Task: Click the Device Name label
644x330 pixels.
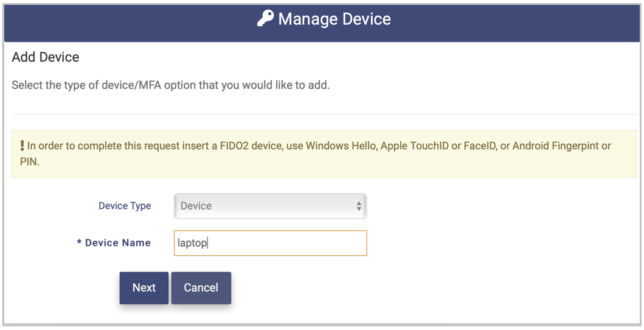Action: 118,243
